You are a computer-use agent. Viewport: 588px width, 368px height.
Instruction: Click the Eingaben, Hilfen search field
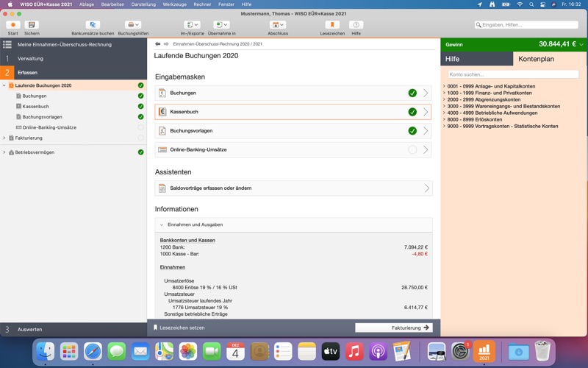(x=526, y=25)
